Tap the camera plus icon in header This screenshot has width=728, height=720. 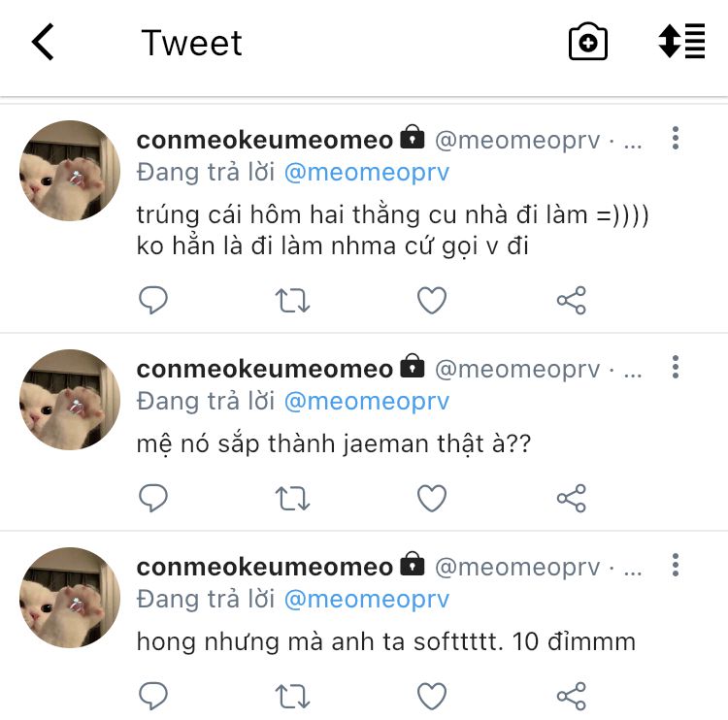click(x=588, y=42)
